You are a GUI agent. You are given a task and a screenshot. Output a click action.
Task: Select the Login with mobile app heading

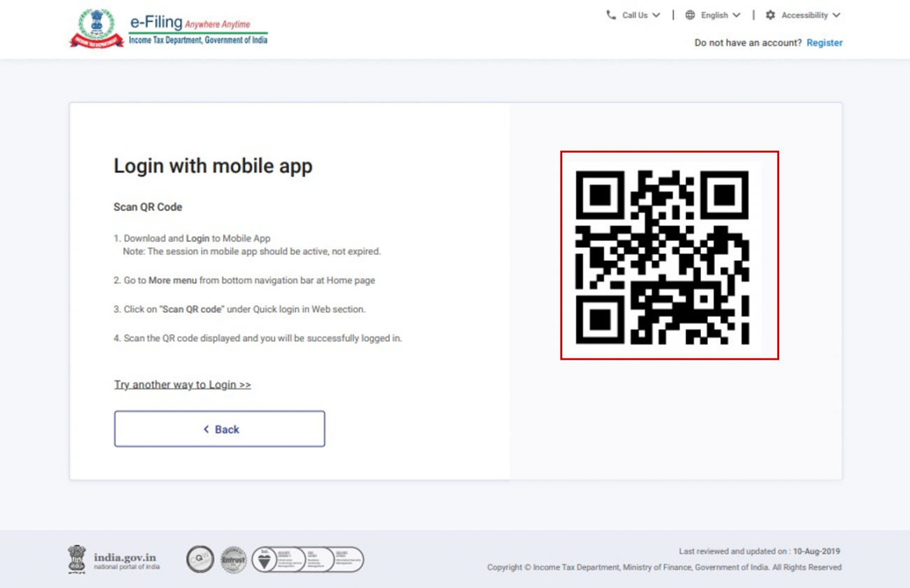(x=213, y=166)
